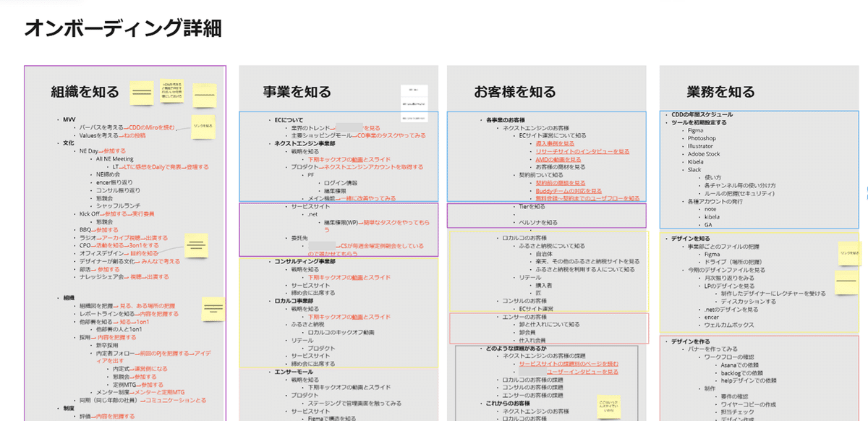Click the リンクを貼る sticky note near MVV
This screenshot has width=868, height=421.
tap(203, 126)
